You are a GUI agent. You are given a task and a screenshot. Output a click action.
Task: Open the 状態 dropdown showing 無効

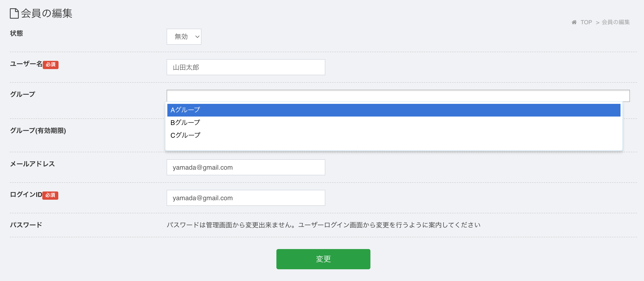click(184, 37)
